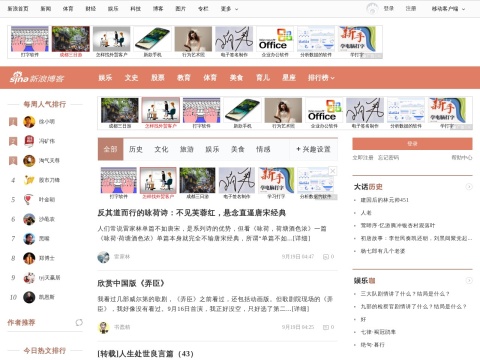
Task: Open 科技 in the top bar
Action: [135, 9]
